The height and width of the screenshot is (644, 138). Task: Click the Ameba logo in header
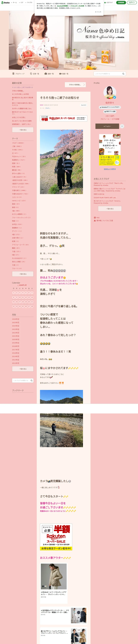coord(5,2)
